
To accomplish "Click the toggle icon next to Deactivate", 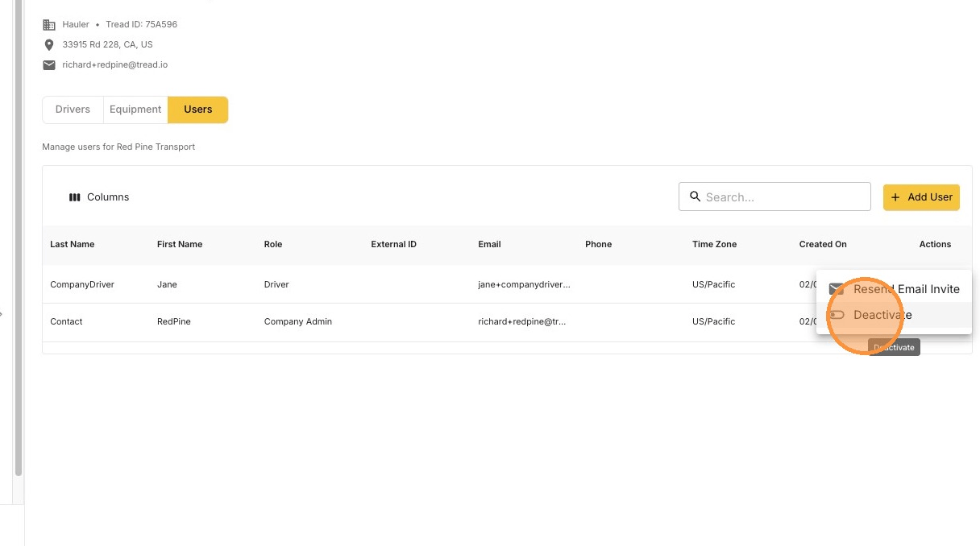I will coord(837,315).
